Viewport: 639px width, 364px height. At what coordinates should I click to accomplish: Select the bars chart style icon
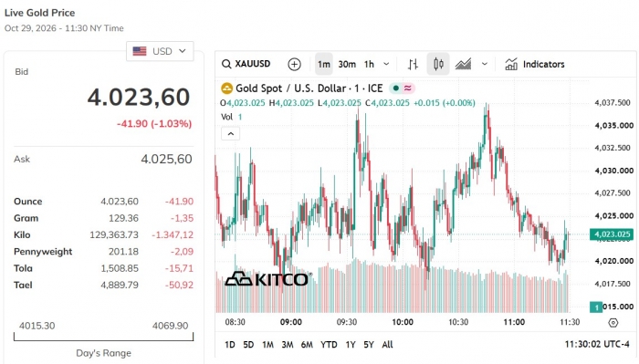[x=413, y=64]
